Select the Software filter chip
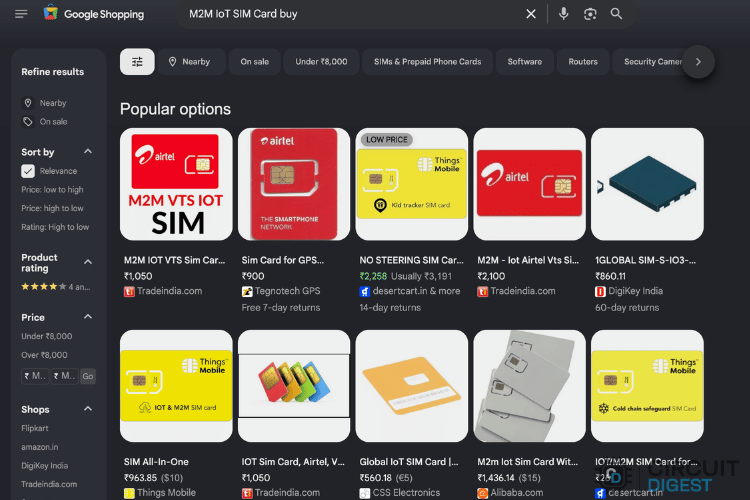The width and height of the screenshot is (750, 500). [525, 62]
